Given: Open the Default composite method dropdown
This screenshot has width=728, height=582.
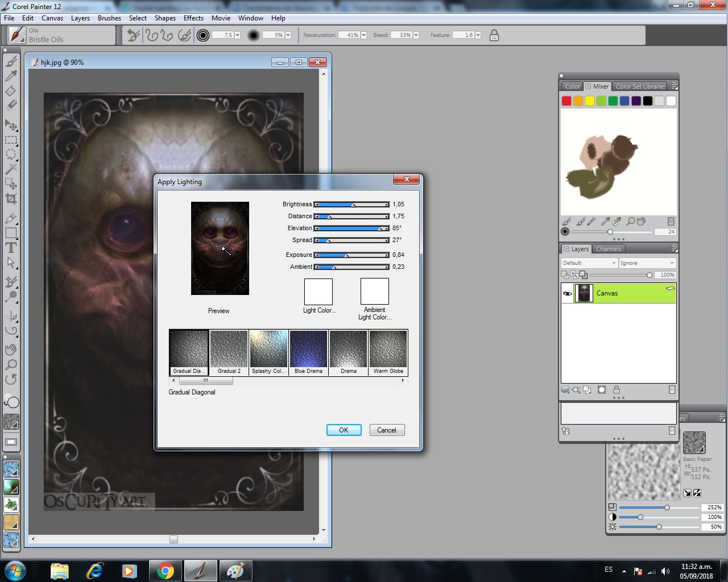Looking at the screenshot, I should point(589,263).
